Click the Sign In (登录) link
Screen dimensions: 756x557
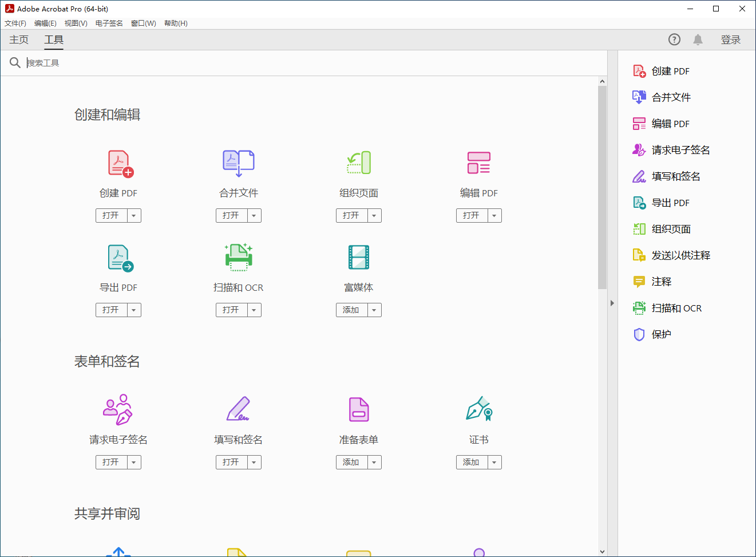point(730,39)
